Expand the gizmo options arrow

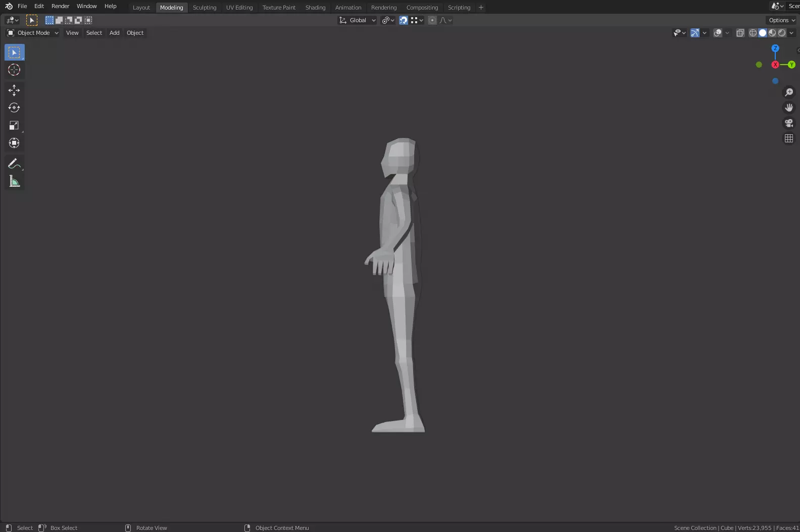tap(705, 33)
